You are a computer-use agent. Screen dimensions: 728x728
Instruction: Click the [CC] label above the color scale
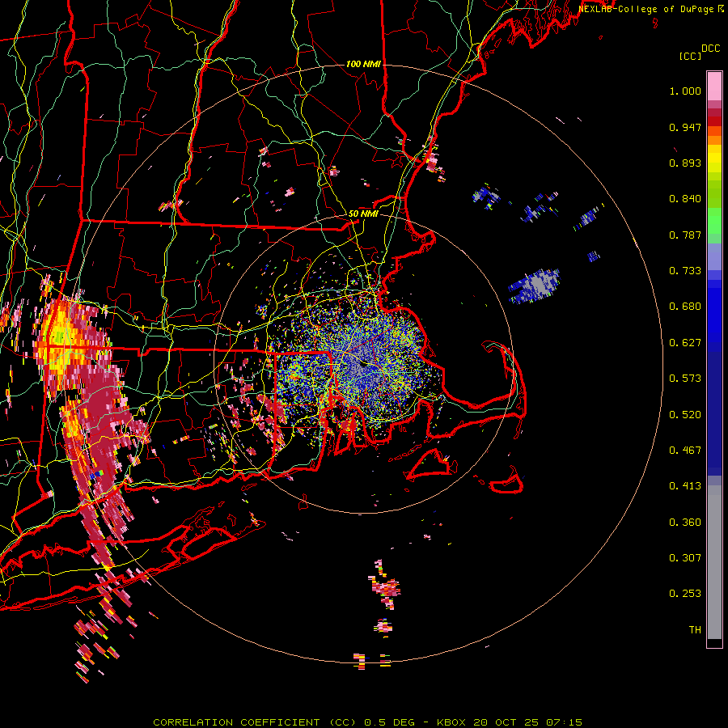[x=691, y=56]
